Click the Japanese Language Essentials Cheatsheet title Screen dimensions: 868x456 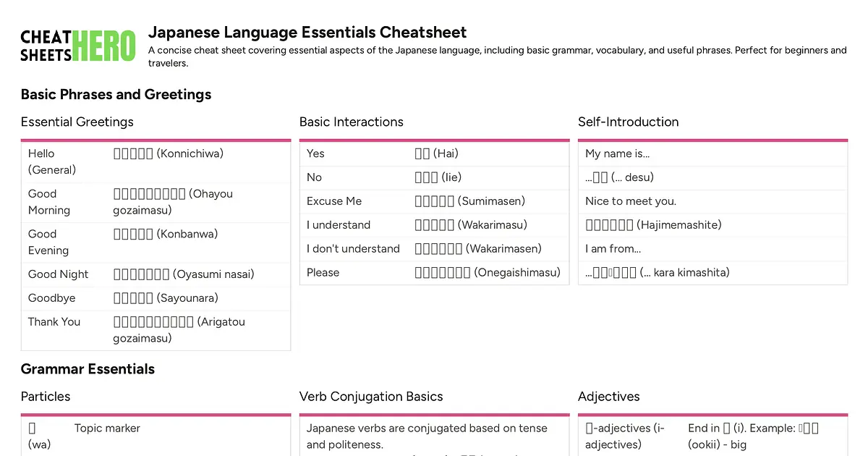click(x=307, y=32)
